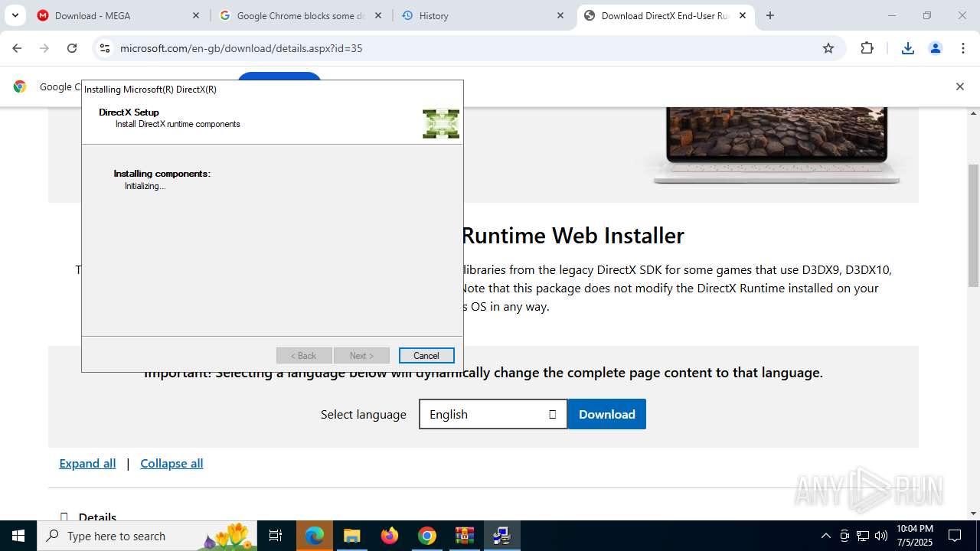Open the clock showing 10:04 PM
980x551 pixels.
915,536
